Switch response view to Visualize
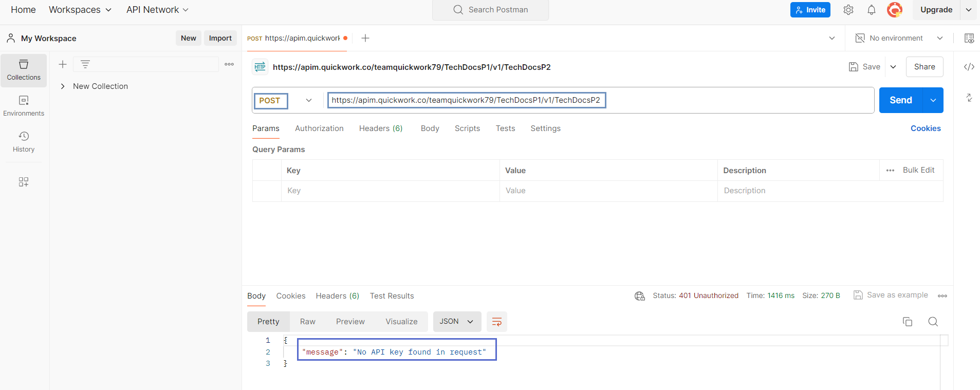The image size is (980, 390). 401,322
